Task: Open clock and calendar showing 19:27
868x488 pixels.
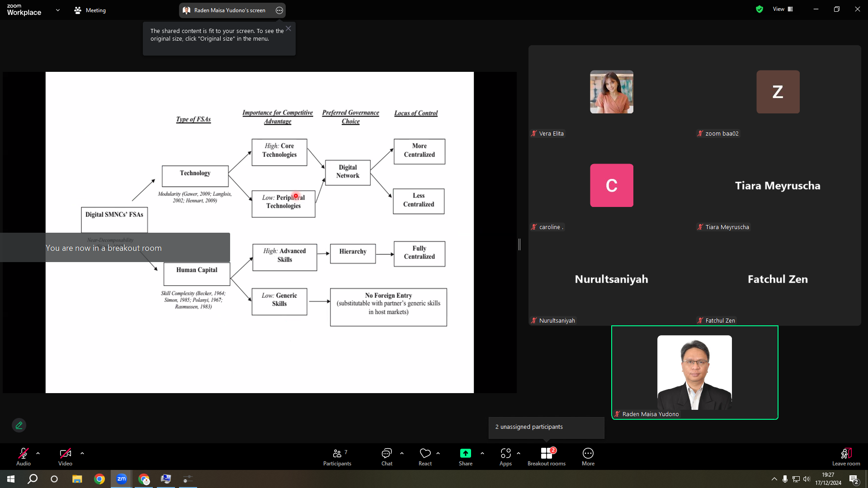Action: [x=828, y=479]
